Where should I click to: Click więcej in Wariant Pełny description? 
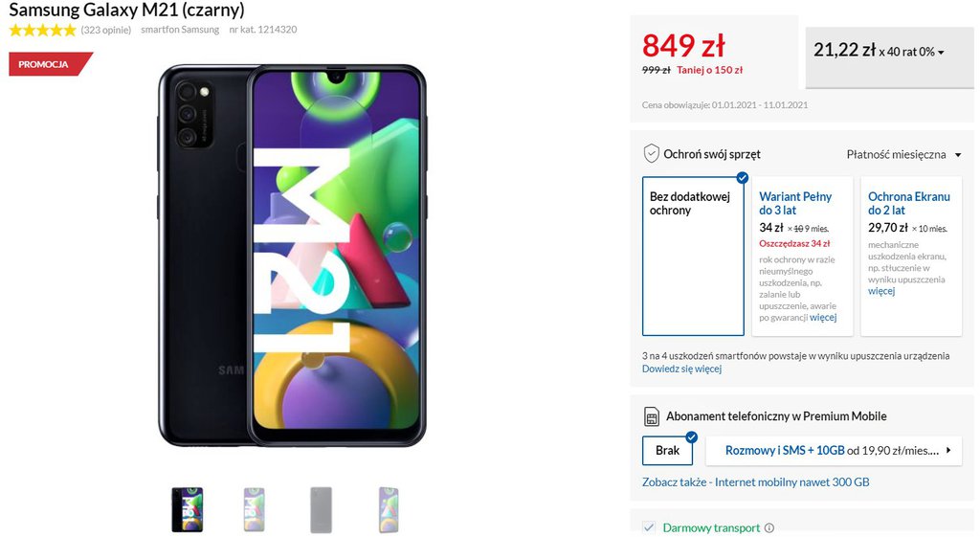(823, 318)
